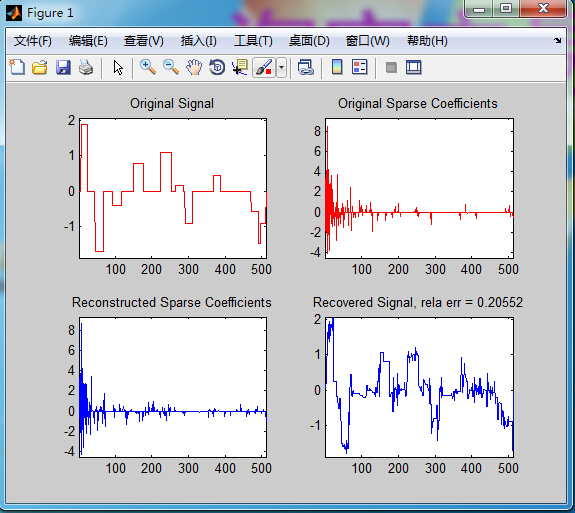The image size is (575, 513).
Task: Enable the Pan hand tool
Action: coord(194,67)
